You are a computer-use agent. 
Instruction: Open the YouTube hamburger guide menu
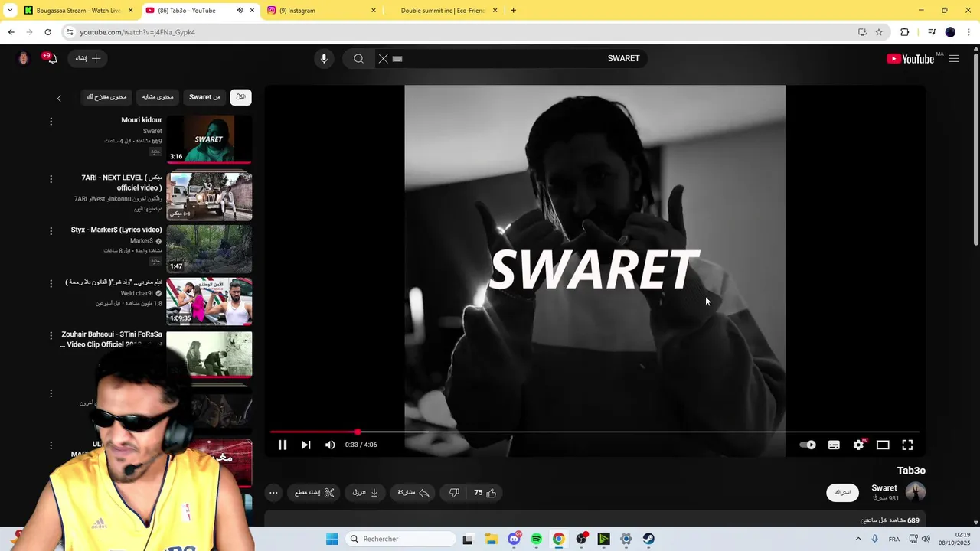coord(954,59)
